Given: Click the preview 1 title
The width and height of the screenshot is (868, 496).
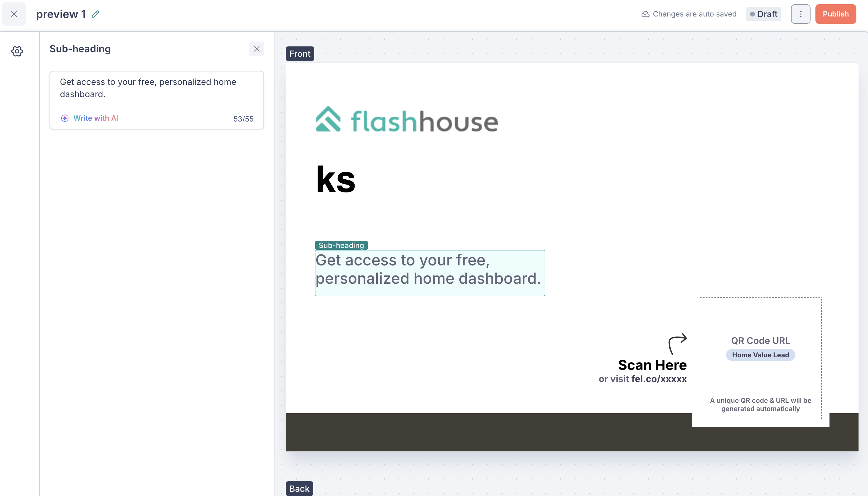Looking at the screenshot, I should pos(61,14).
